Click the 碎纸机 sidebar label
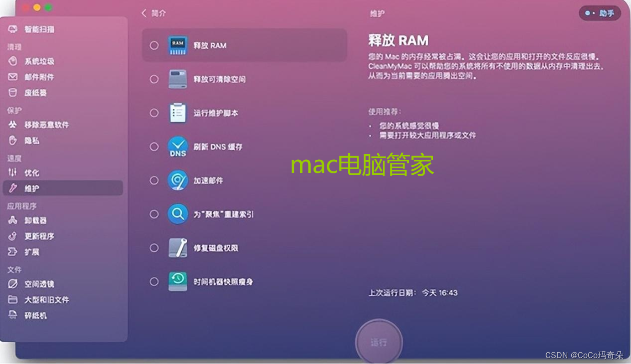This screenshot has height=364, width=631. (x=36, y=315)
